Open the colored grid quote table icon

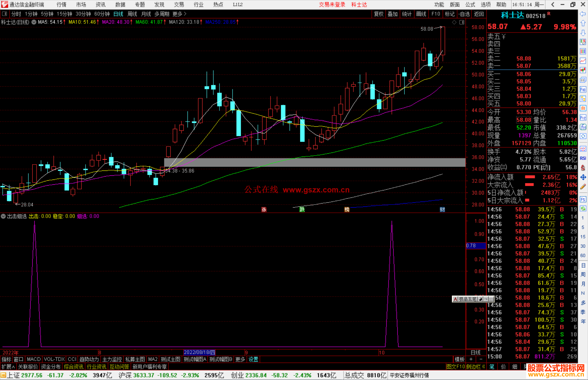tap(583, 51)
